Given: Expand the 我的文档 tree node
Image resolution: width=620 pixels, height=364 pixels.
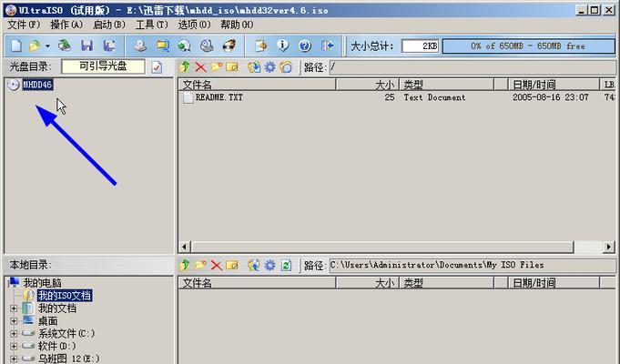Looking at the screenshot, I should tap(14, 308).
